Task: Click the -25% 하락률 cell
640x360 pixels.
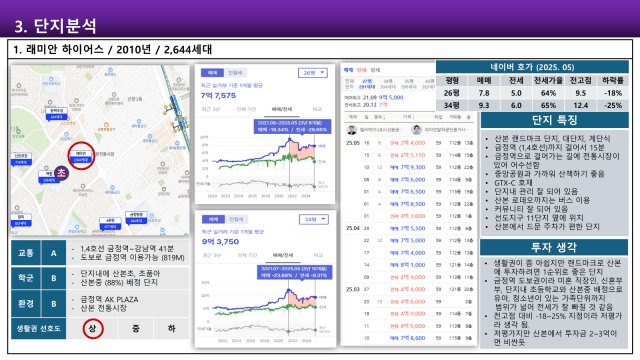Action: click(x=613, y=105)
